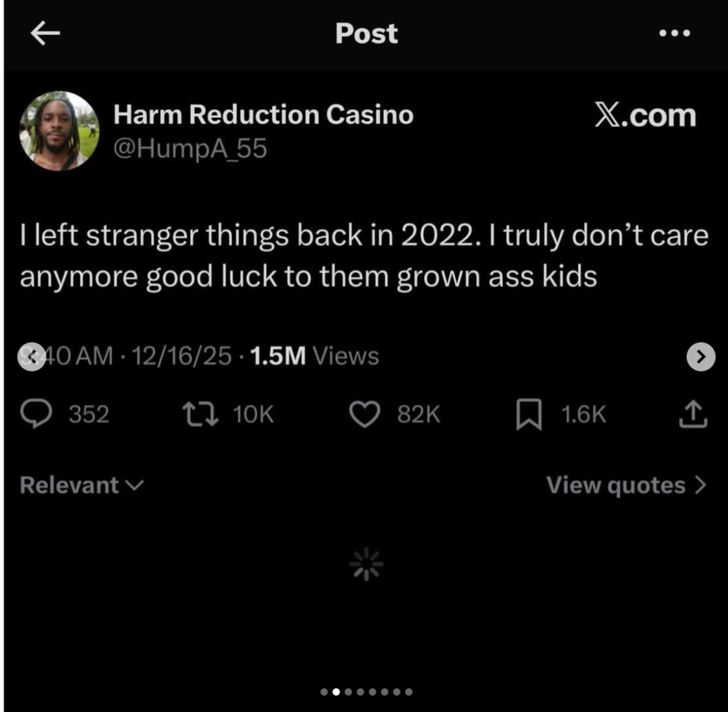
Task: Expand the Relevant sort dropdown
Action: (x=82, y=485)
